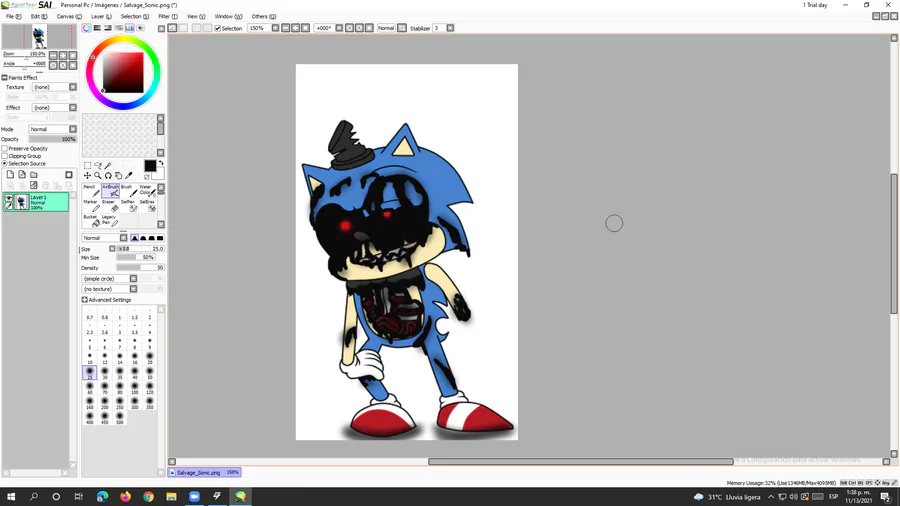Open the Filter menu
Screen dimensions: 900x506
(168, 17)
